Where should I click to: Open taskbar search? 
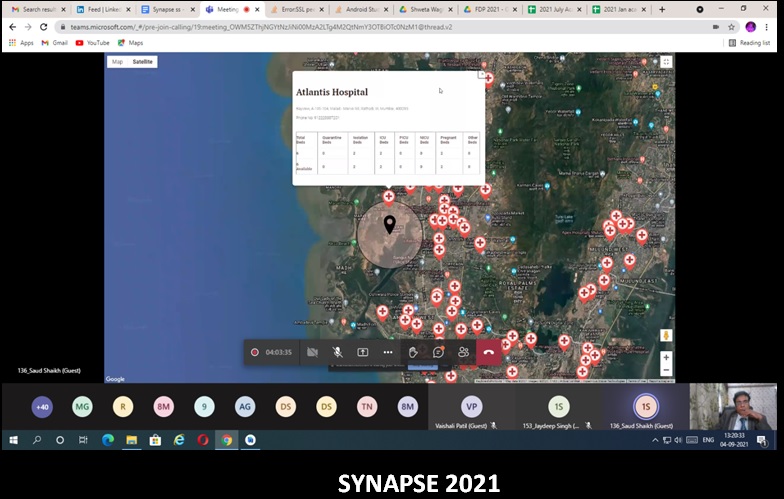[37, 440]
